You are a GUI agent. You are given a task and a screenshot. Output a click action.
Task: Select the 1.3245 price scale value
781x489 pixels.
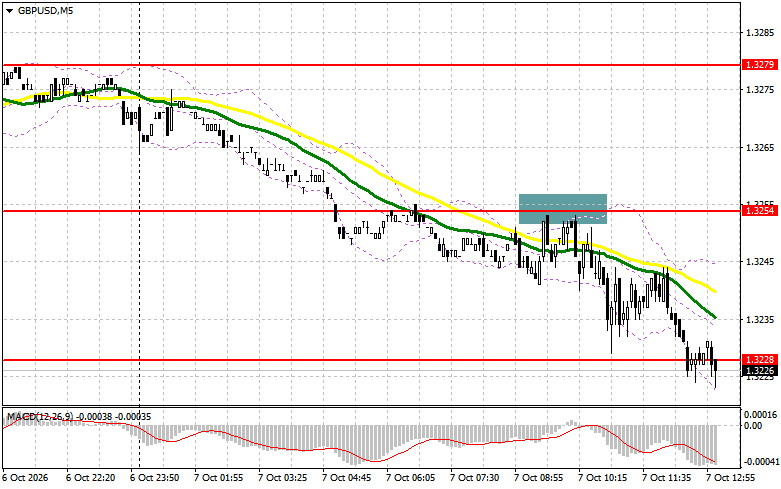pyautogui.click(x=761, y=262)
